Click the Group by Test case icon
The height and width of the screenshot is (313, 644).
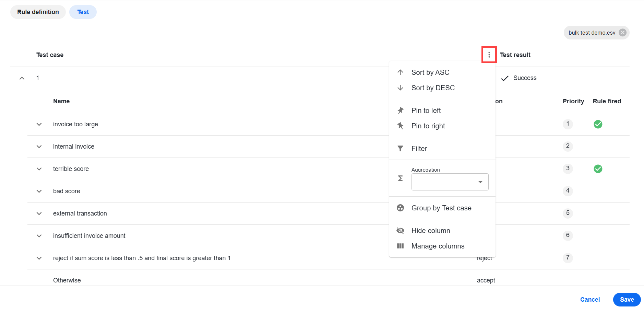click(x=400, y=208)
